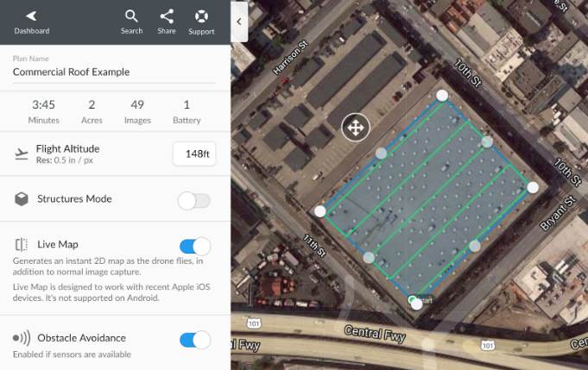This screenshot has height=370, width=588.
Task: Click the left corner vertex near 11th St
Action: pyautogui.click(x=319, y=211)
